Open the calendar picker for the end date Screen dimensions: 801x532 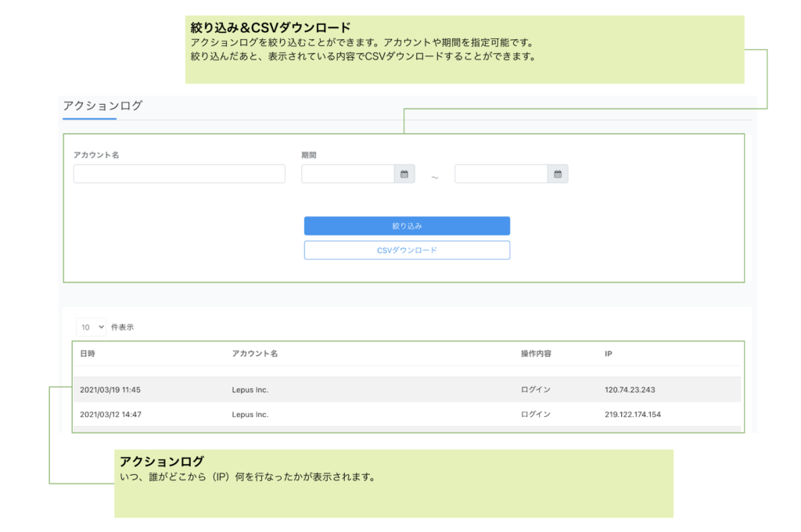pos(558,174)
